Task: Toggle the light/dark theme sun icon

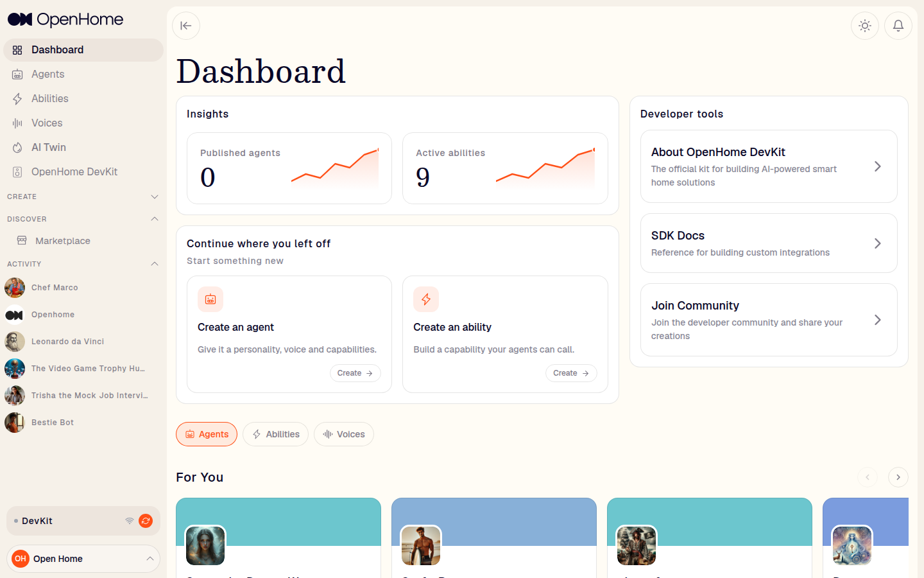Action: pos(865,26)
